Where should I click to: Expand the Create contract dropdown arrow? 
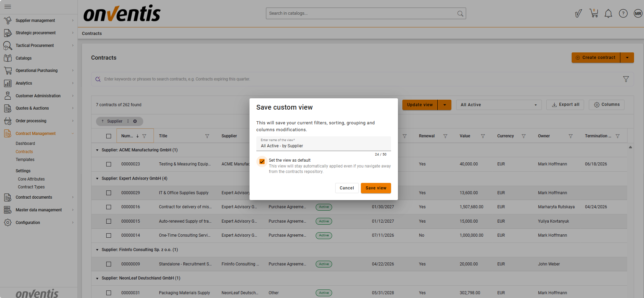627,58
